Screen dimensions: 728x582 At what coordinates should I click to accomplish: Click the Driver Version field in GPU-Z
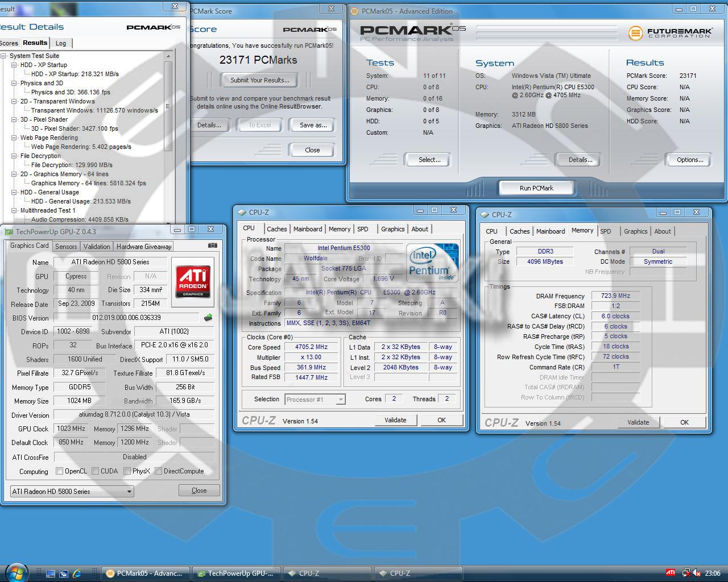[x=134, y=415]
